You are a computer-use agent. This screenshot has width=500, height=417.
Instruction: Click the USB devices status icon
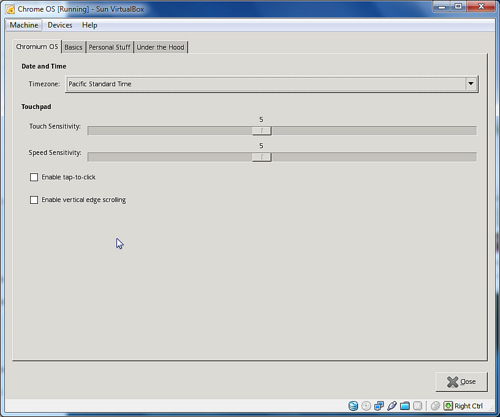(392, 406)
